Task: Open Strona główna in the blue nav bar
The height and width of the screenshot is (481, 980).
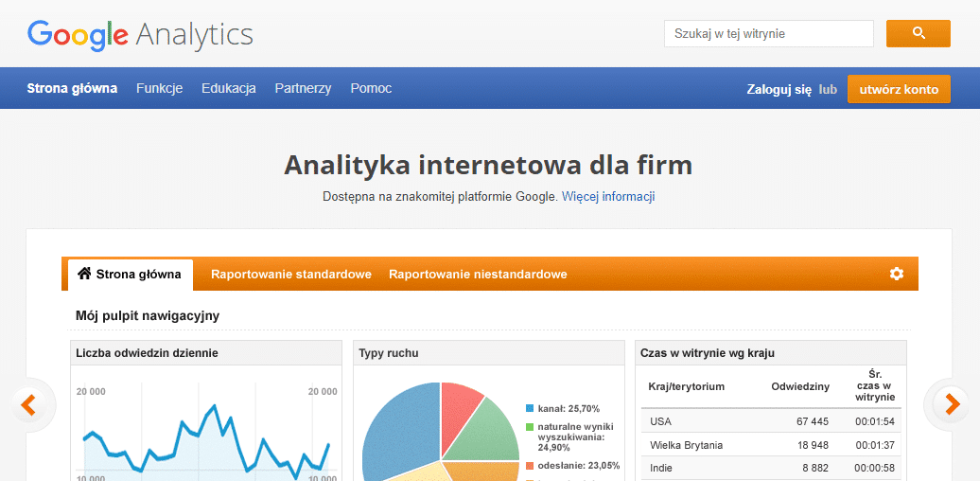Action: point(72,88)
